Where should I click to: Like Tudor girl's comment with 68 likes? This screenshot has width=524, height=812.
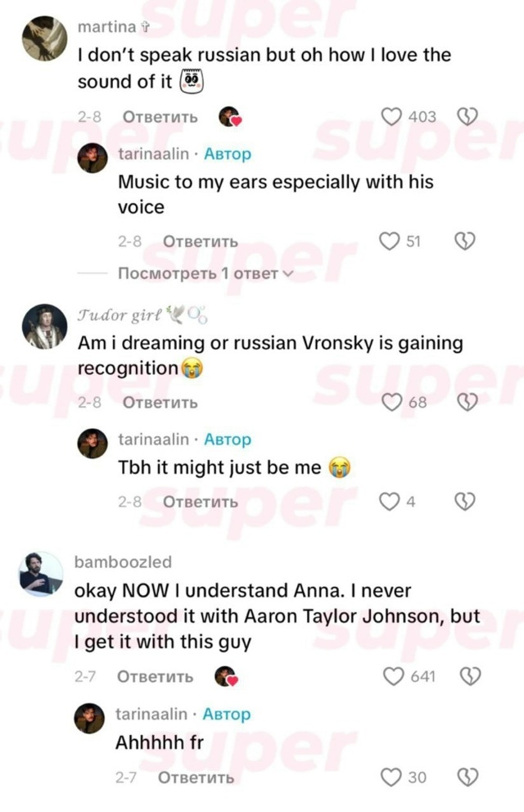[x=391, y=403]
